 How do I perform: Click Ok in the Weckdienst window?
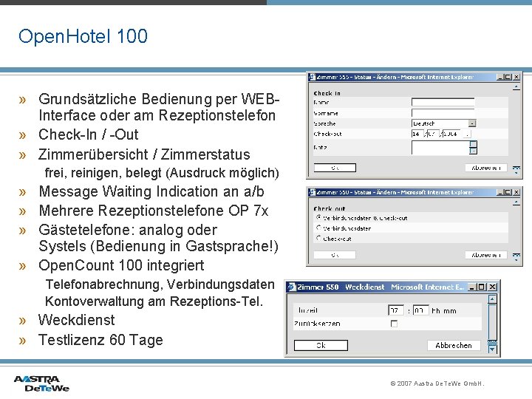click(321, 345)
